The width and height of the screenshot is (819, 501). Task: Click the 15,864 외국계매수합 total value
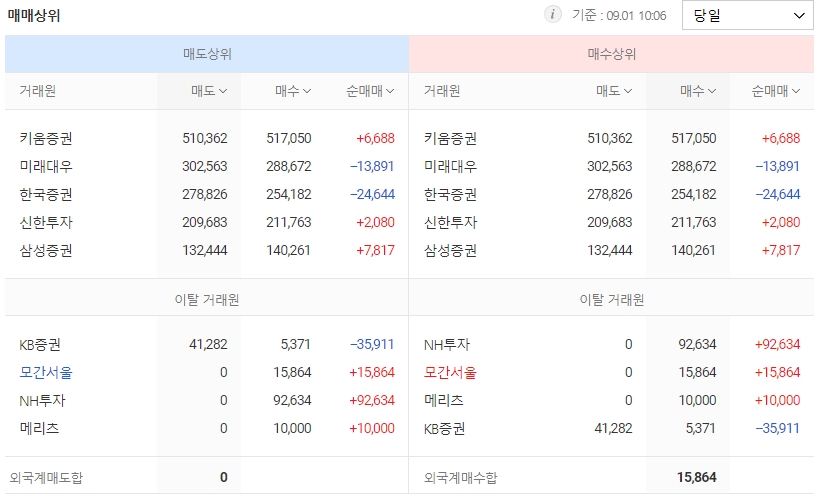click(x=697, y=477)
